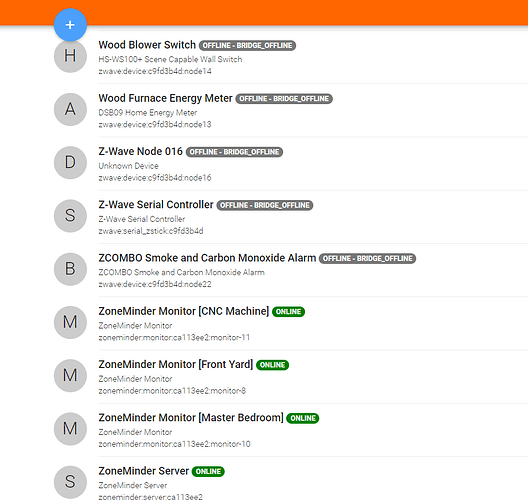Viewport: 528px width, 500px height.
Task: Select the A avatar for Wood Furnace Energy Meter
Action: pos(70,109)
